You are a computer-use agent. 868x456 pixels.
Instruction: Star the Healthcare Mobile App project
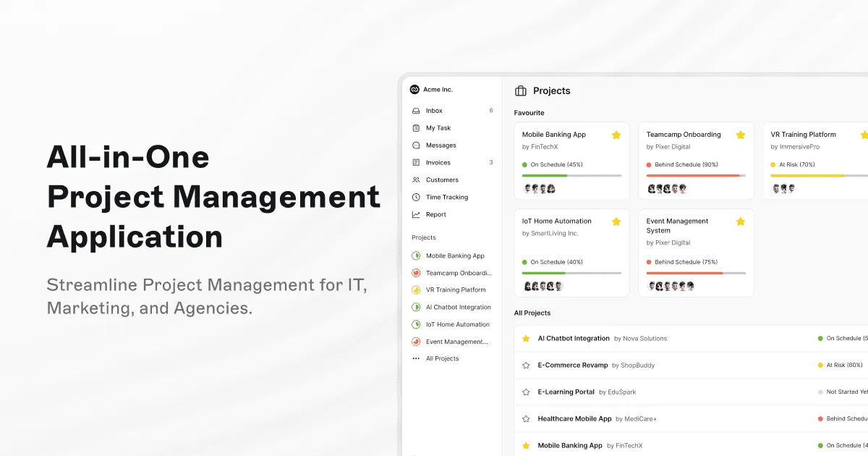point(525,418)
